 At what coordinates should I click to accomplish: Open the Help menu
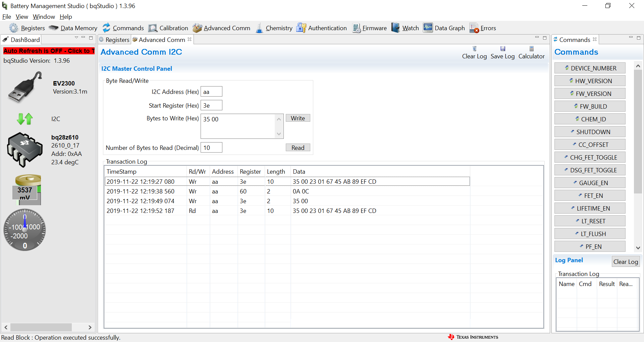(66, 17)
